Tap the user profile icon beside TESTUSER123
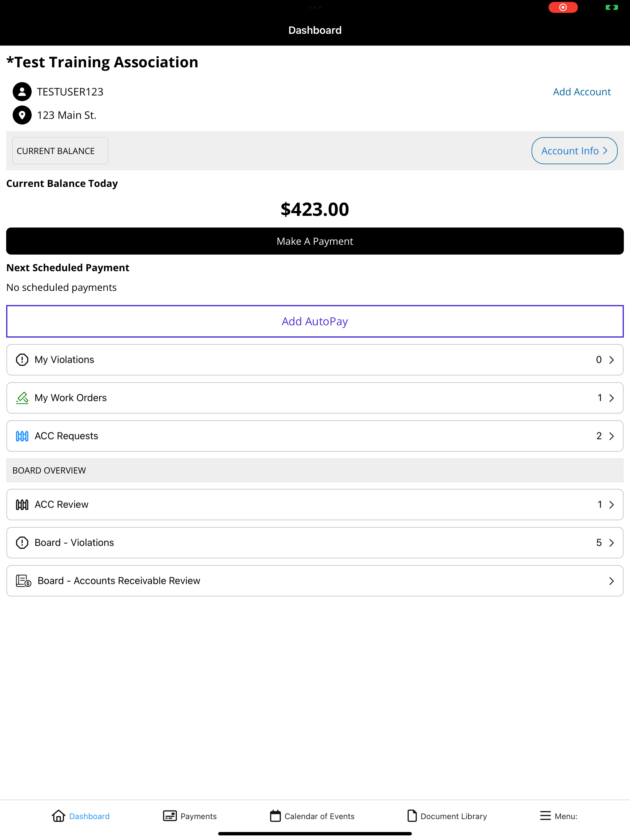 (x=22, y=92)
